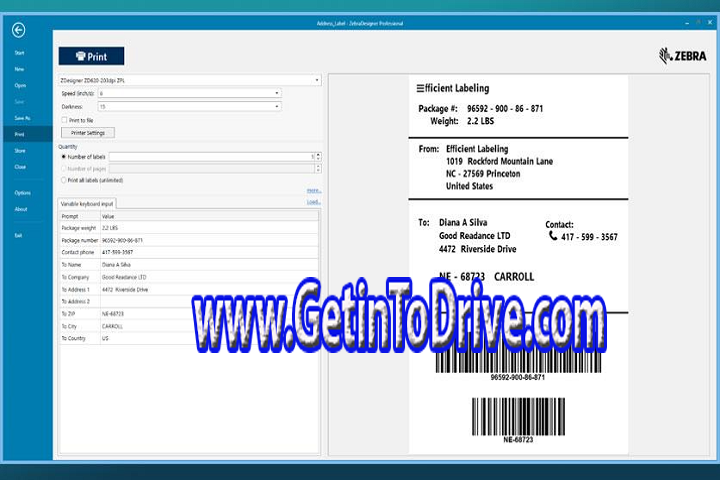Viewport: 720px width, 480px height.
Task: Edit Contact phone value 417-599-3567
Action: pyautogui.click(x=209, y=252)
